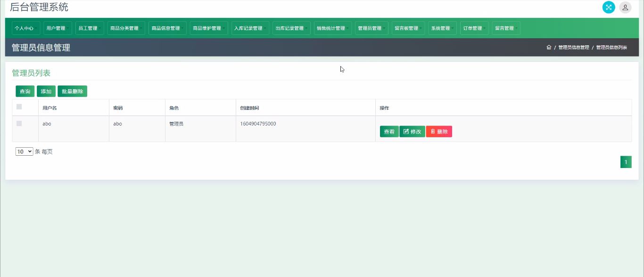This screenshot has width=644, height=277.
Task: Go home via breadcrumb house icon
Action: pyautogui.click(x=549, y=48)
